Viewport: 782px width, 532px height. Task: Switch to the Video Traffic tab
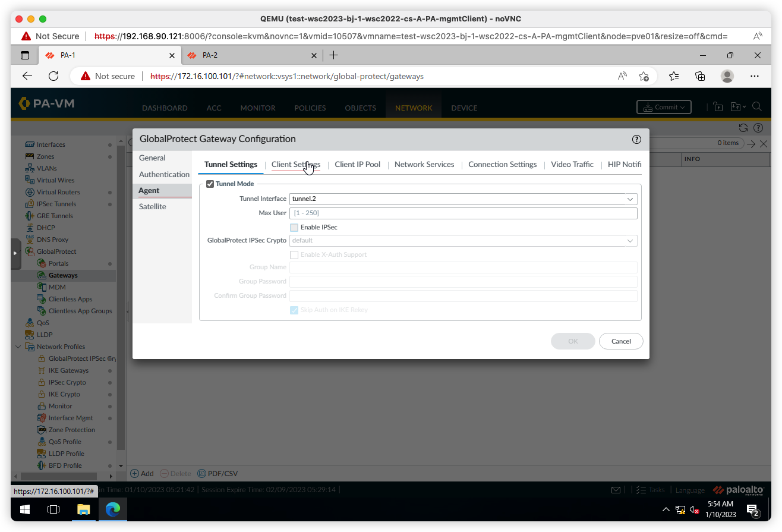[572, 165]
